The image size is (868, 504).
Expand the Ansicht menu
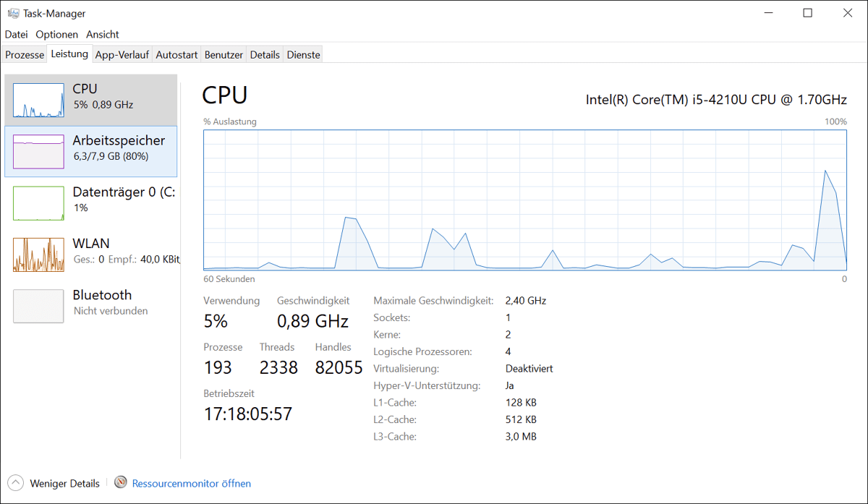(x=103, y=34)
